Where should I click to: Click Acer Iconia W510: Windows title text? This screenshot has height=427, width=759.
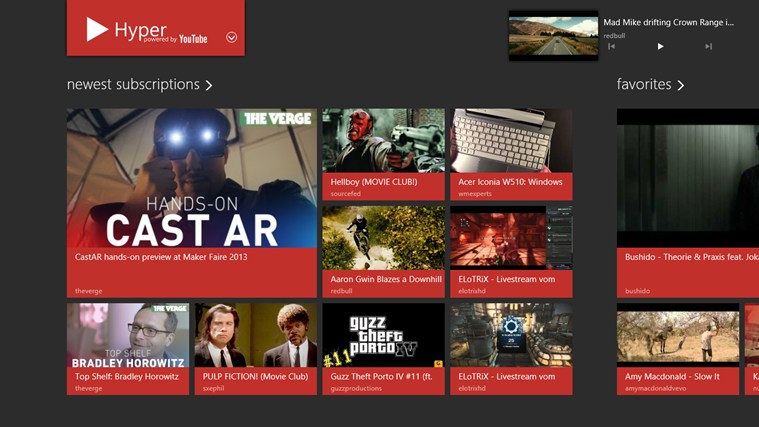coord(510,182)
